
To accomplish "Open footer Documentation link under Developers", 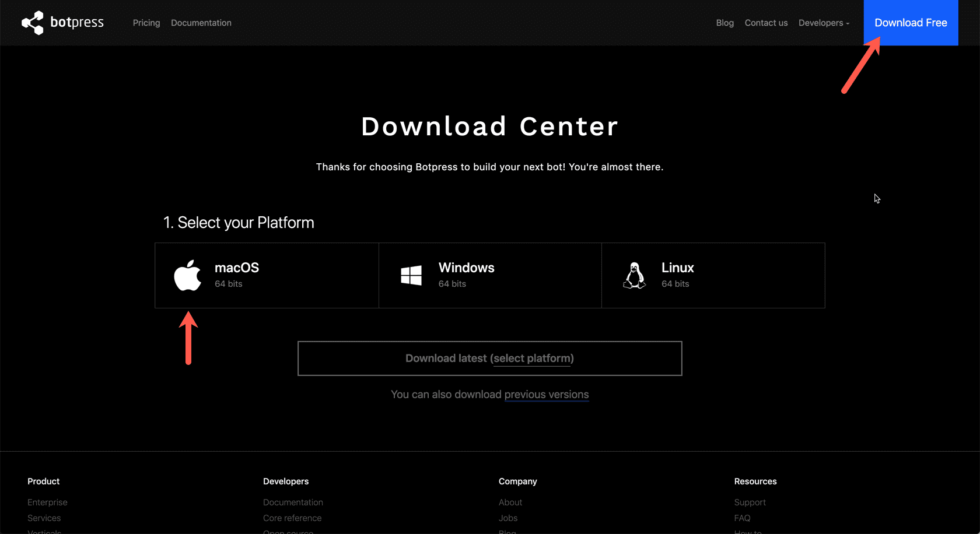I will pos(293,503).
